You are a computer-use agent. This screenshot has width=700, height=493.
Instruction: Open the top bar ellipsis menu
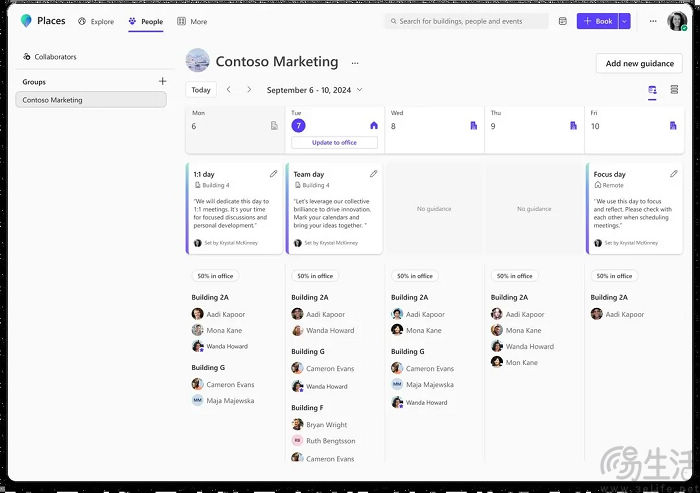[653, 21]
